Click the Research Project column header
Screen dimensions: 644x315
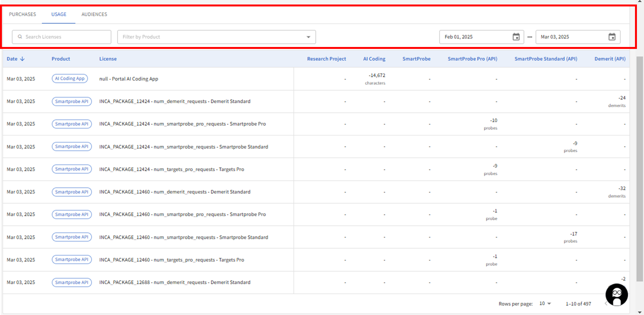coord(326,59)
